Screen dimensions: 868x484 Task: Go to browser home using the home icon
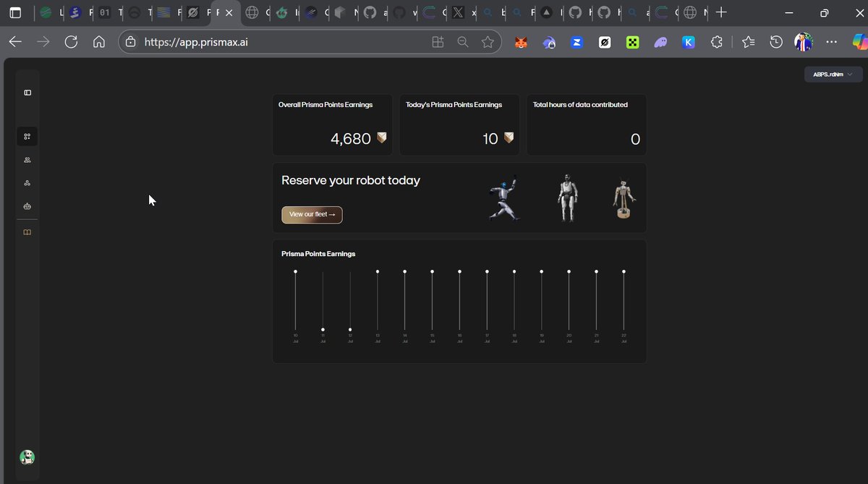98,41
